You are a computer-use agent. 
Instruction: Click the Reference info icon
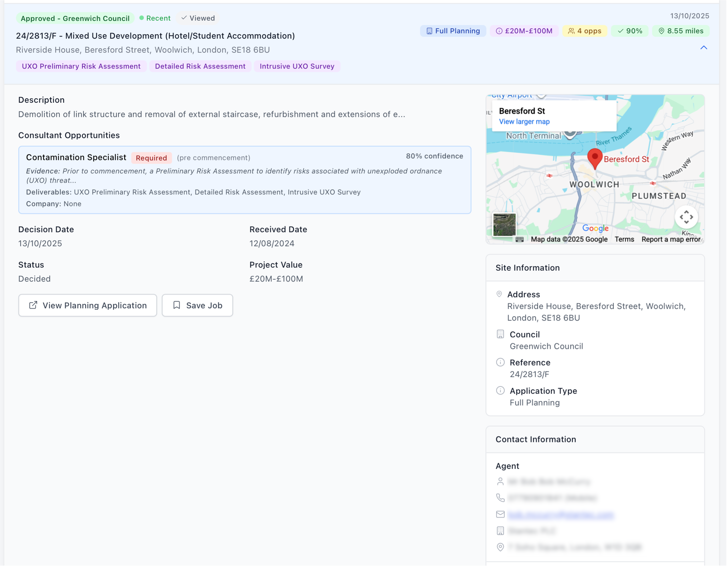click(x=501, y=363)
